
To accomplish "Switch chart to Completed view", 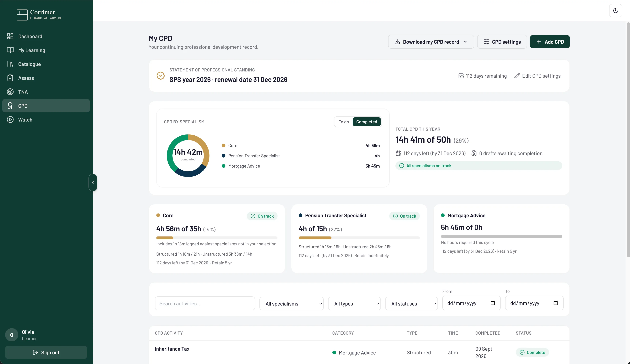I will tap(367, 122).
